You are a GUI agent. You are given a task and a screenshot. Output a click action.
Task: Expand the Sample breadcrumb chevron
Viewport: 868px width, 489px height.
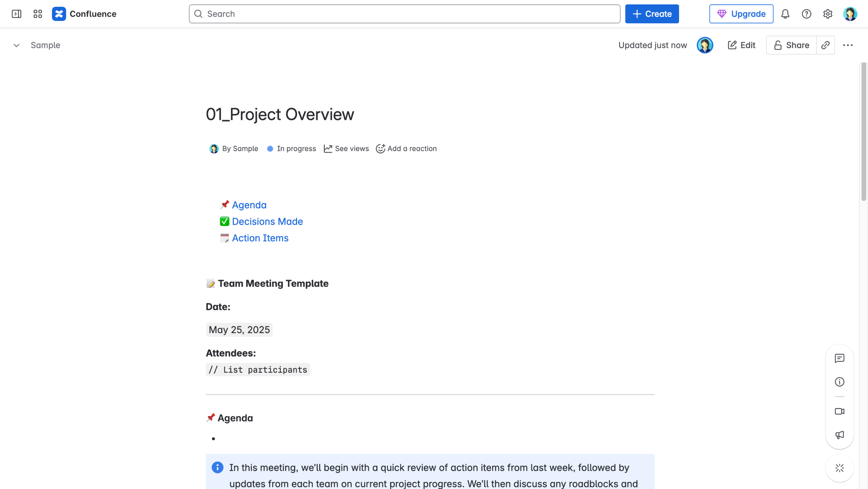pyautogui.click(x=16, y=45)
